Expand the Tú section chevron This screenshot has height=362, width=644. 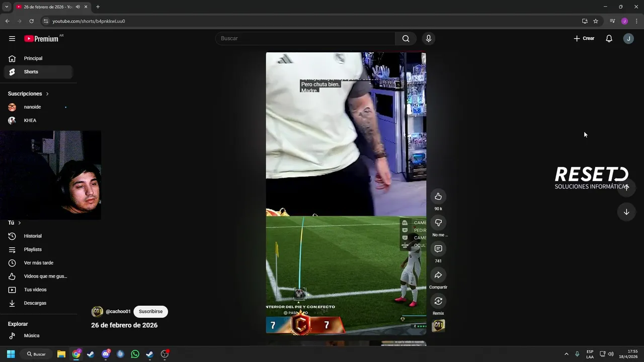point(20,223)
